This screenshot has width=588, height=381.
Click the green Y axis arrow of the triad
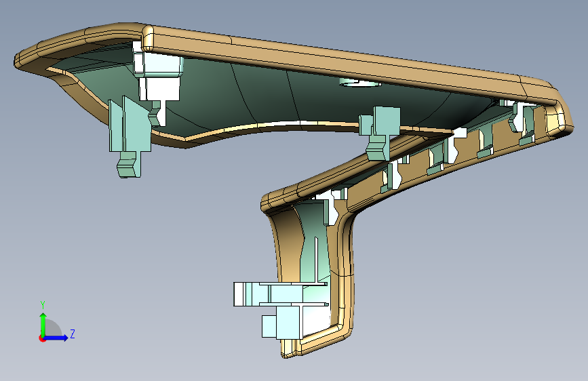click(x=43, y=325)
